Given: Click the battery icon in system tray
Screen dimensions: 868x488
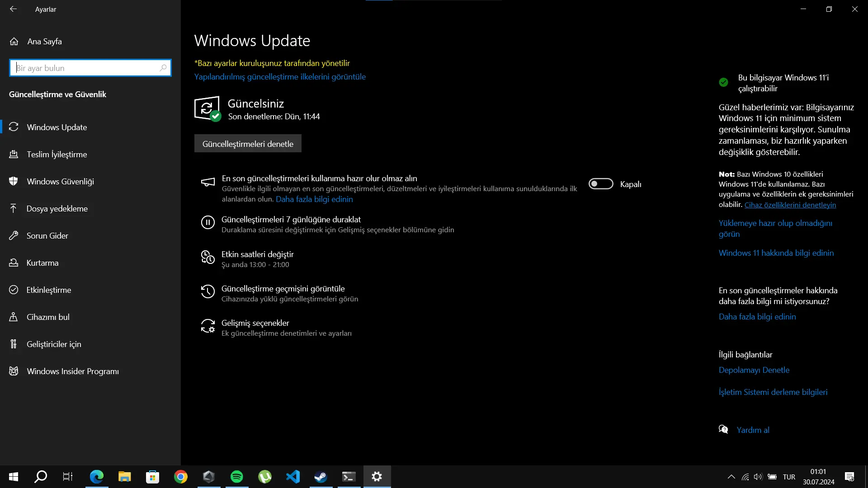Looking at the screenshot, I should pos(772,477).
